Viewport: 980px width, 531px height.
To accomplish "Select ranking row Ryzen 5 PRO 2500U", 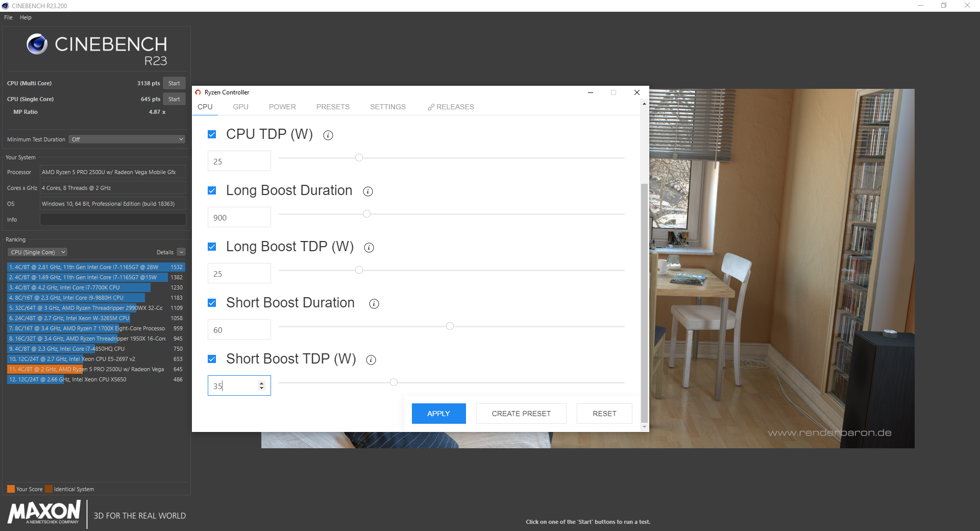I will click(x=96, y=369).
